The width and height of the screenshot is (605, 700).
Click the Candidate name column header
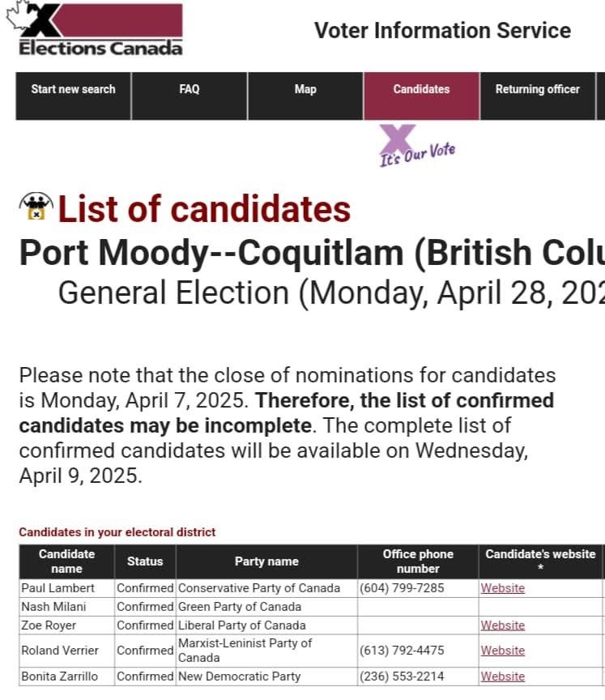(x=66, y=561)
